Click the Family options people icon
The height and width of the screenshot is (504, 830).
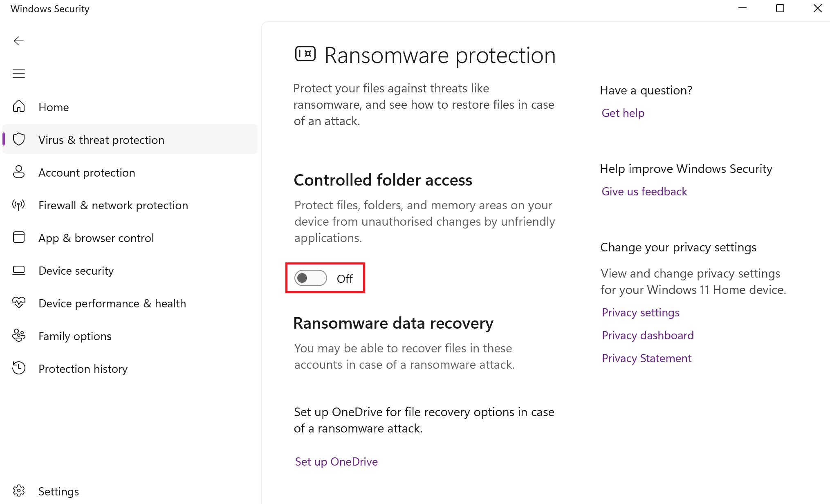[x=19, y=336]
